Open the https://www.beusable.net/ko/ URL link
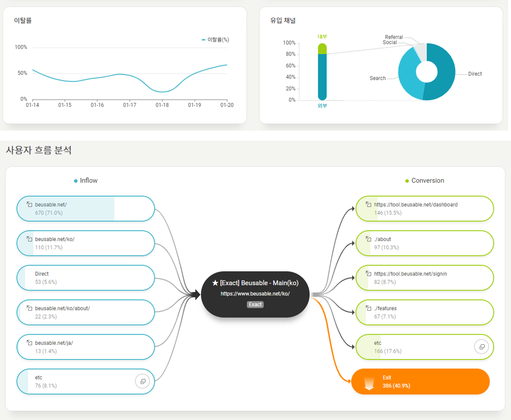 pos(255,294)
